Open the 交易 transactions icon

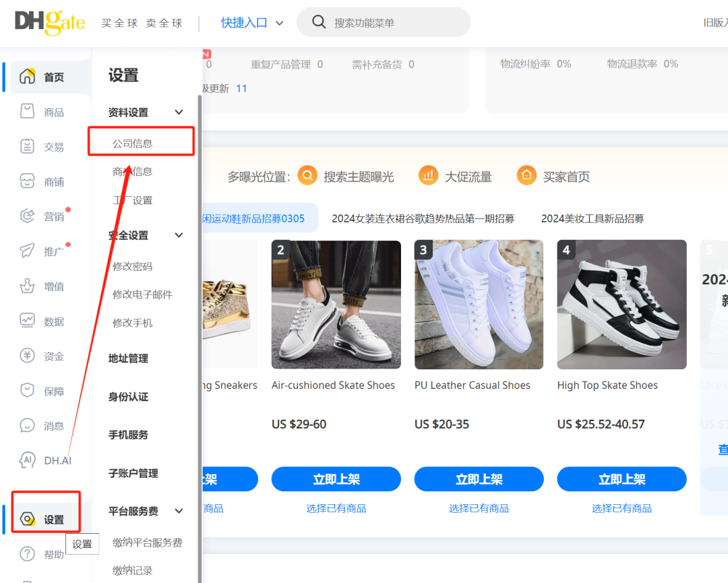point(26,146)
